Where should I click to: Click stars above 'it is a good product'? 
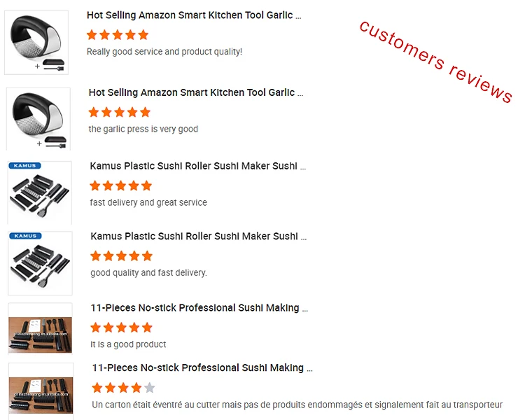pos(121,328)
